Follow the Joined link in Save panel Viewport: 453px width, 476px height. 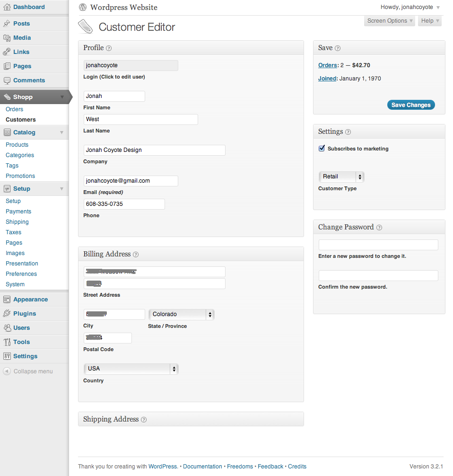pos(327,79)
